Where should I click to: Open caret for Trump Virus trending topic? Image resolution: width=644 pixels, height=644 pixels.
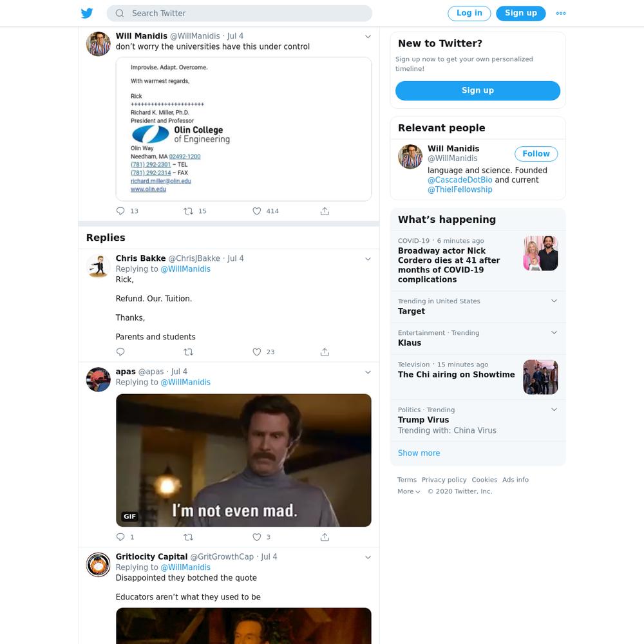(x=554, y=409)
